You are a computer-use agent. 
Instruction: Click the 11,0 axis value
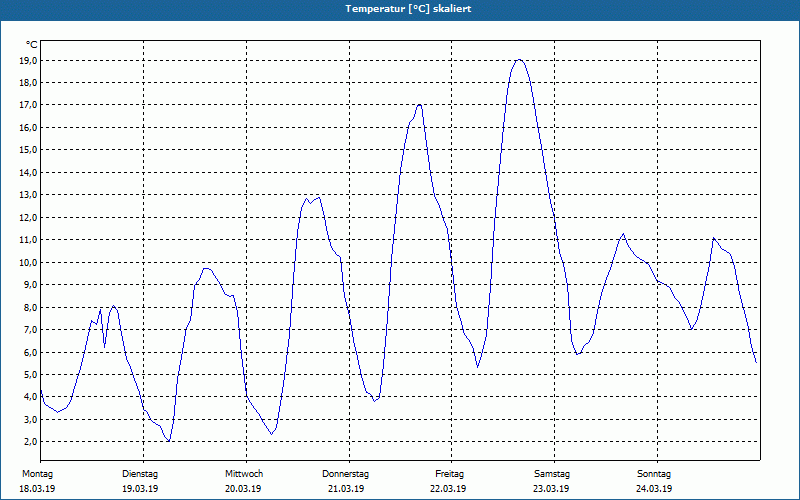coord(28,240)
